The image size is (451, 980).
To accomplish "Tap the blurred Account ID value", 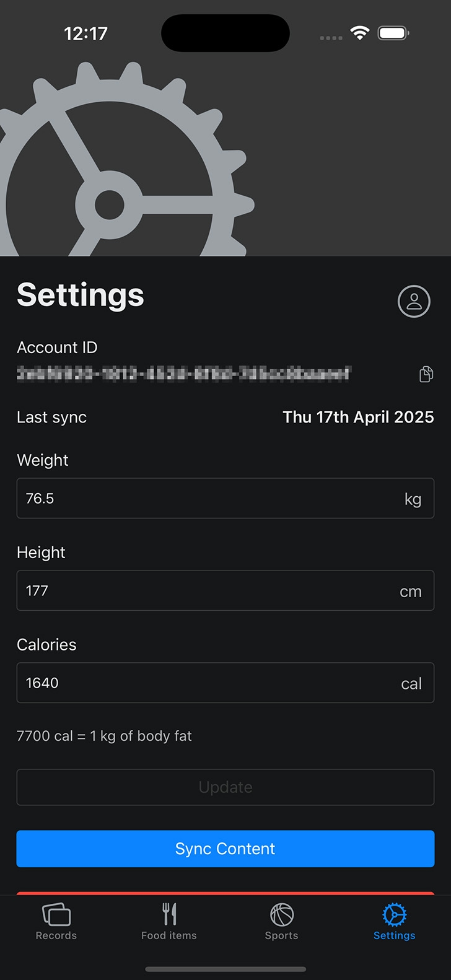I will pyautogui.click(x=183, y=374).
